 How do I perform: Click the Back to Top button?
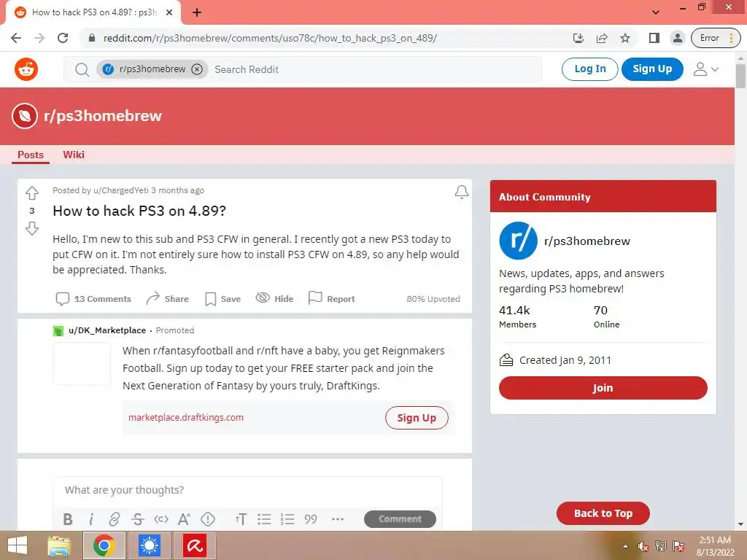click(603, 513)
